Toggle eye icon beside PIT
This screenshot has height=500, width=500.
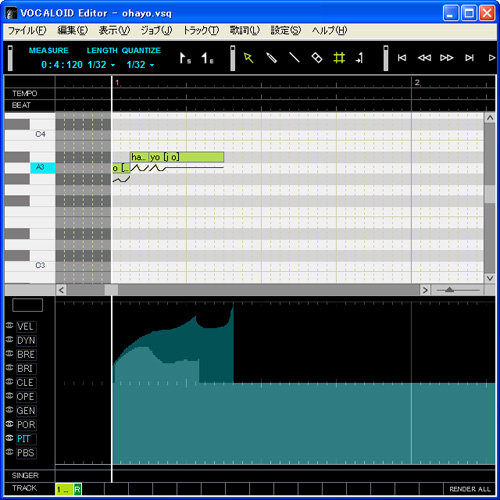(x=10, y=437)
